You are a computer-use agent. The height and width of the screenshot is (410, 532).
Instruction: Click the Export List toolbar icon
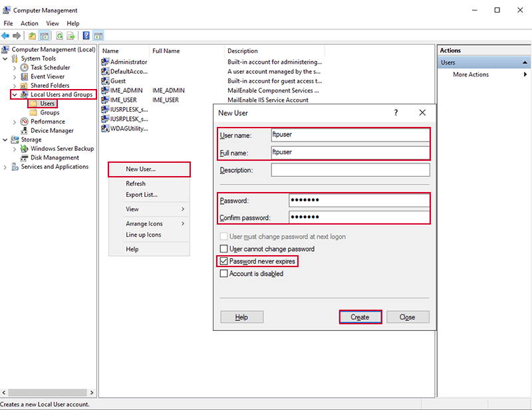coord(70,36)
